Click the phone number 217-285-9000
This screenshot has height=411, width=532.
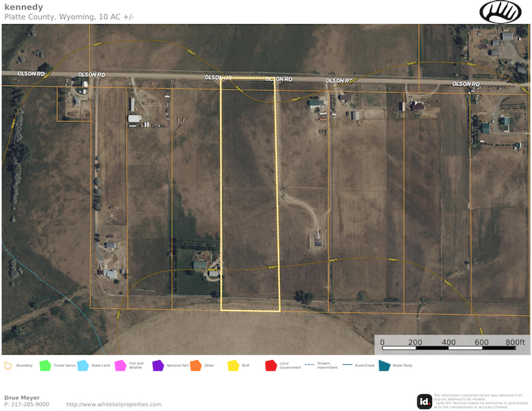[26, 404]
